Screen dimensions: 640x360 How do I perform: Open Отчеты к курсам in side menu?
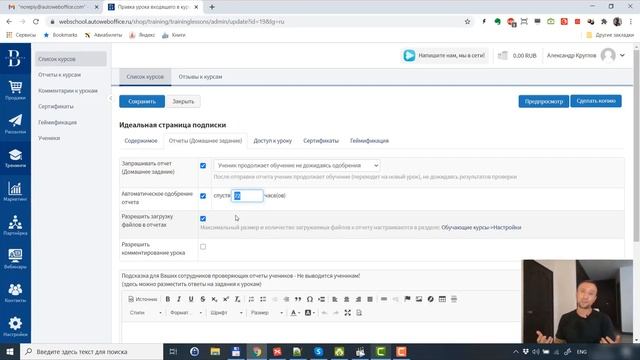click(x=60, y=75)
